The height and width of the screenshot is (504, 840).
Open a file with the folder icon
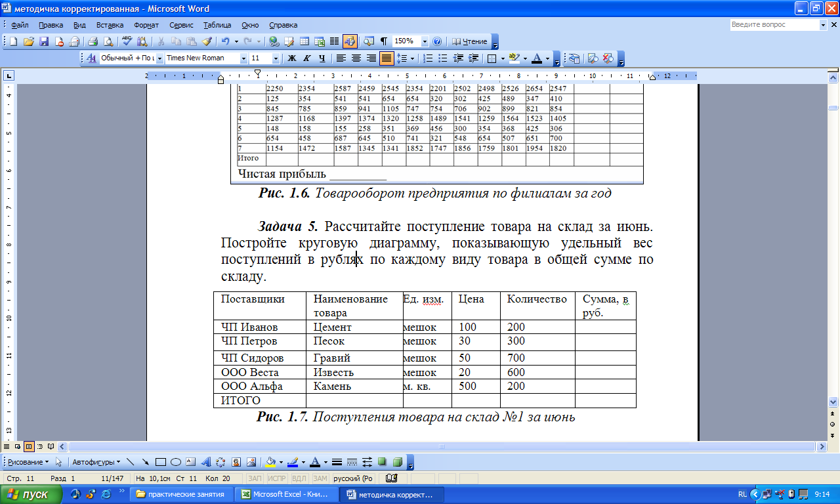[x=28, y=41]
